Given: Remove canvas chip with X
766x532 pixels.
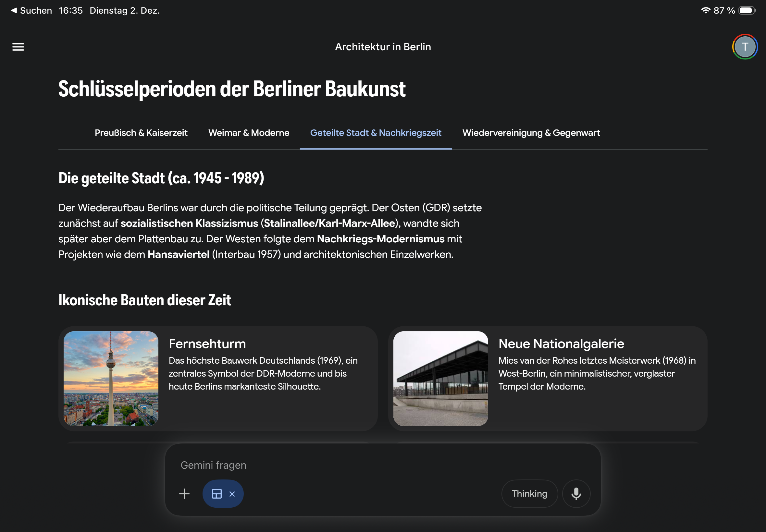Looking at the screenshot, I should [x=232, y=494].
